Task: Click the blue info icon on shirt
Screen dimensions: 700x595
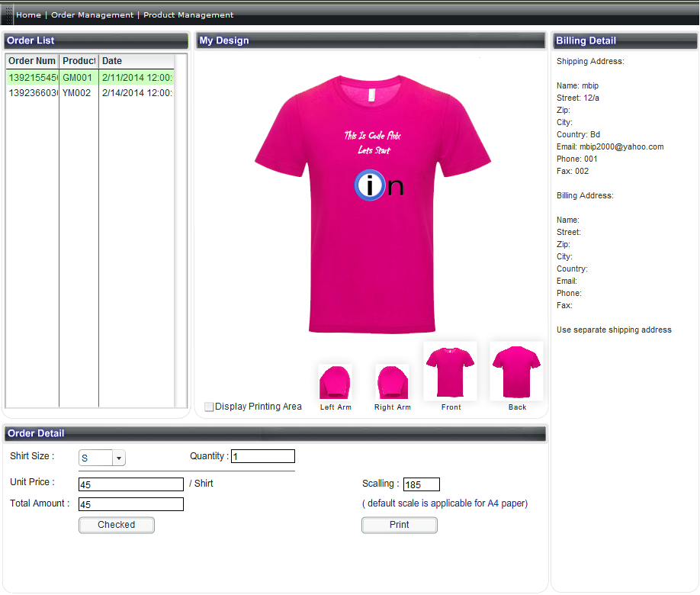Action: pyautogui.click(x=370, y=185)
